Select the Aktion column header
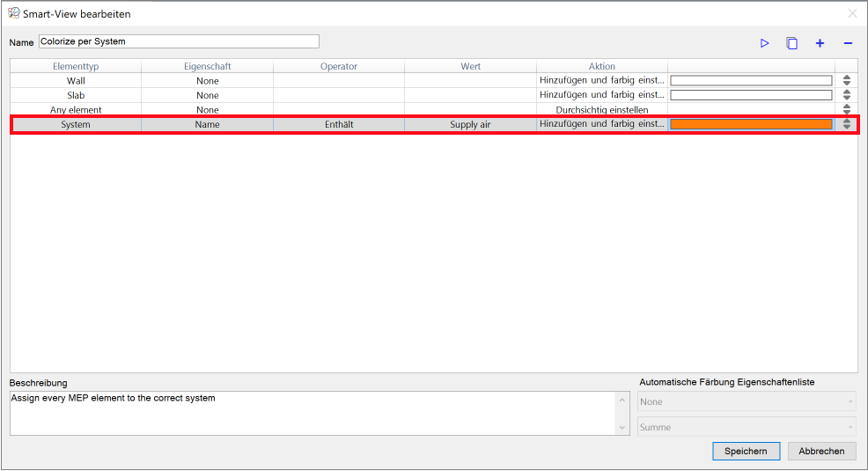The width and height of the screenshot is (868, 471). point(602,66)
